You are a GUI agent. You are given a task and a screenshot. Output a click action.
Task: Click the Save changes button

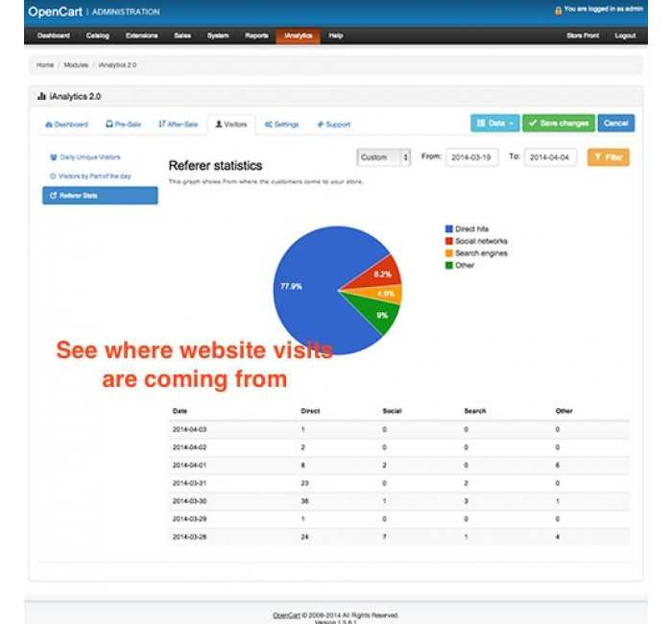click(559, 123)
